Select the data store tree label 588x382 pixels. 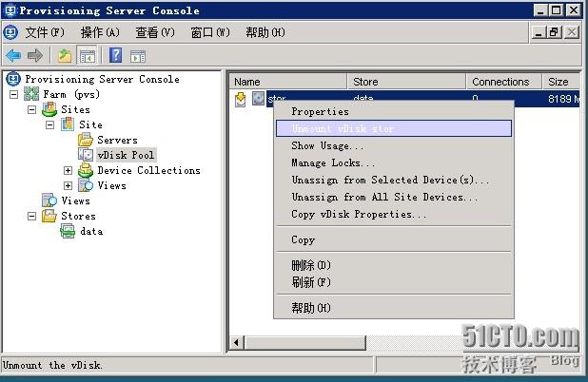click(x=91, y=232)
